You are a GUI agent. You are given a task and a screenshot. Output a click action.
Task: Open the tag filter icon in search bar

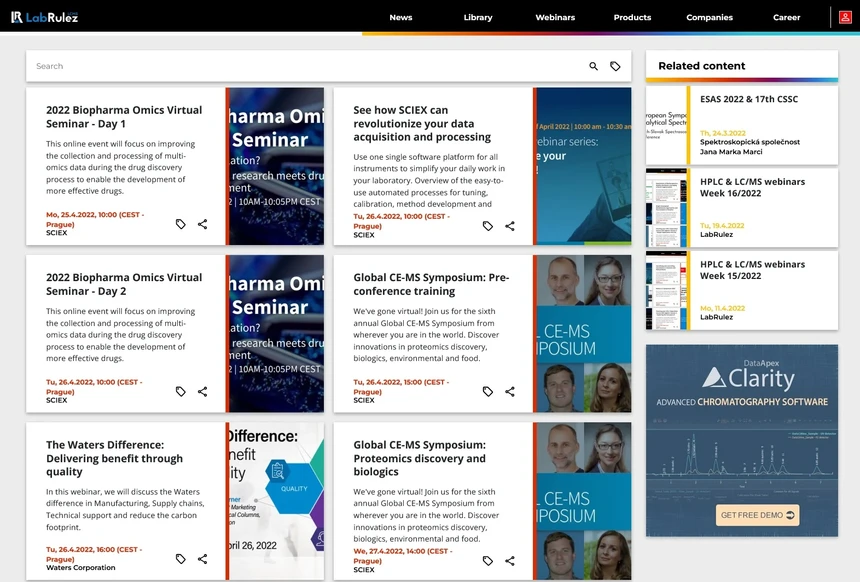coord(615,66)
